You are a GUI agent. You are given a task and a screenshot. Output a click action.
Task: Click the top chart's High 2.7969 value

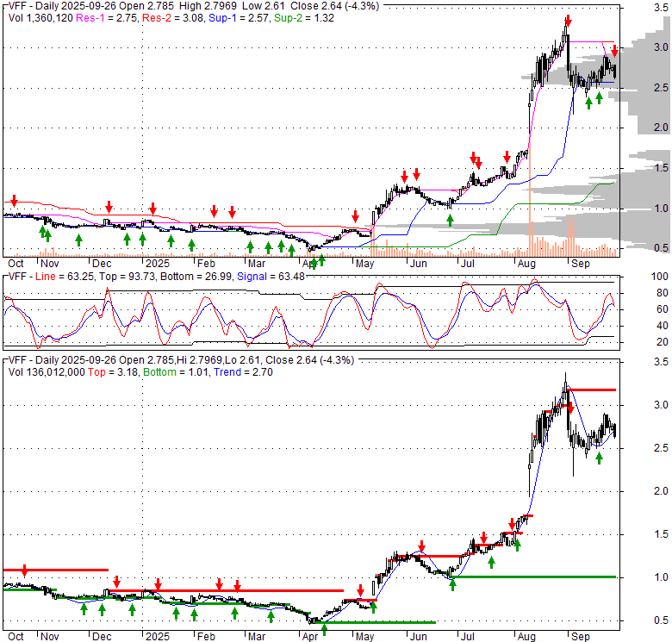208,6
